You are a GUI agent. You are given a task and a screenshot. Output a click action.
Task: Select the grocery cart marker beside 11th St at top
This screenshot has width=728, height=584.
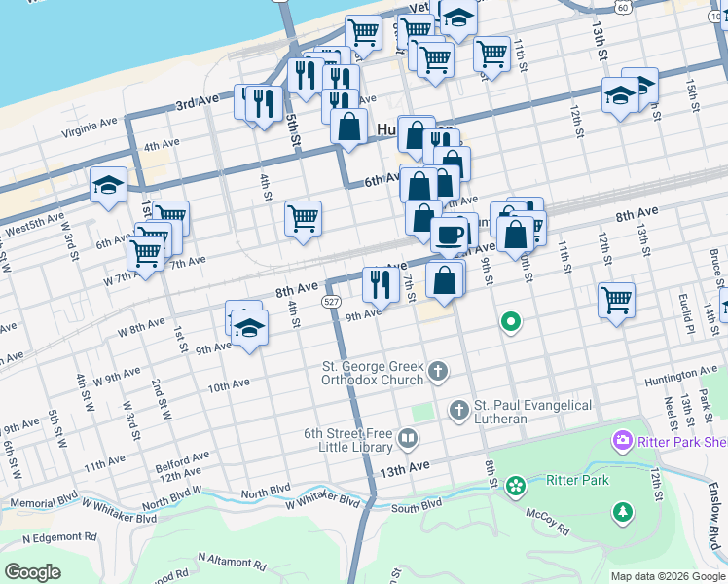[492, 55]
